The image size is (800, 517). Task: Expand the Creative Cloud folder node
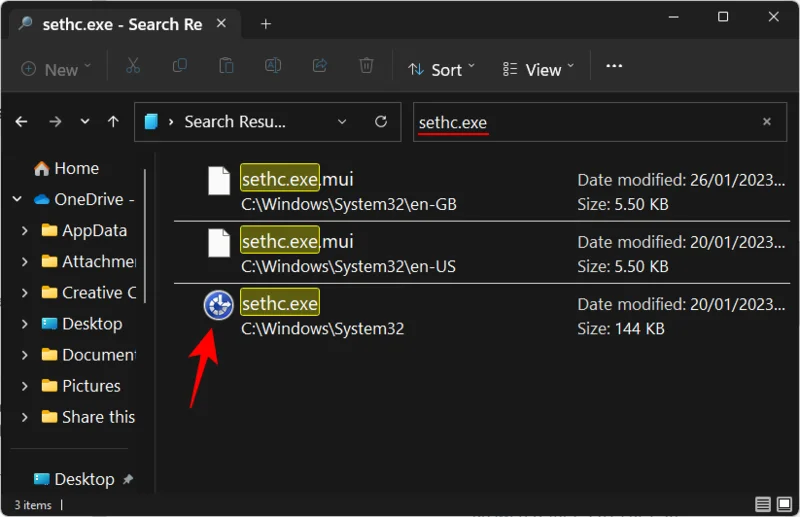[x=24, y=292]
